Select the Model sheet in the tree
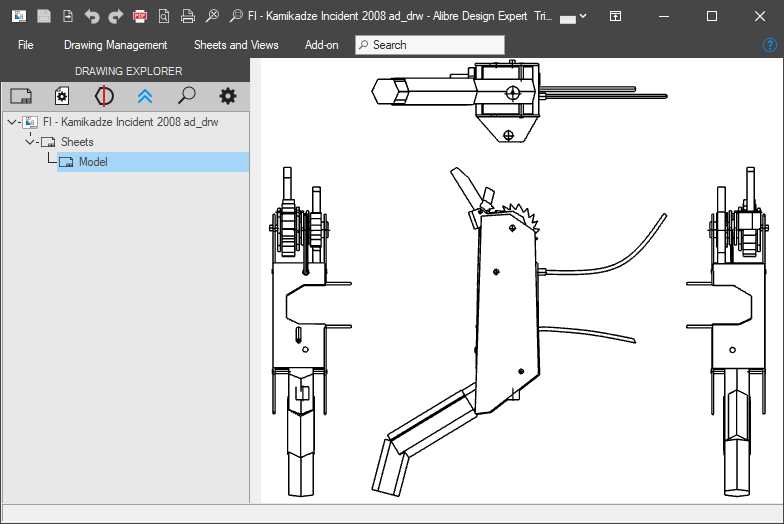Viewport: 784px width, 524px height. (93, 162)
